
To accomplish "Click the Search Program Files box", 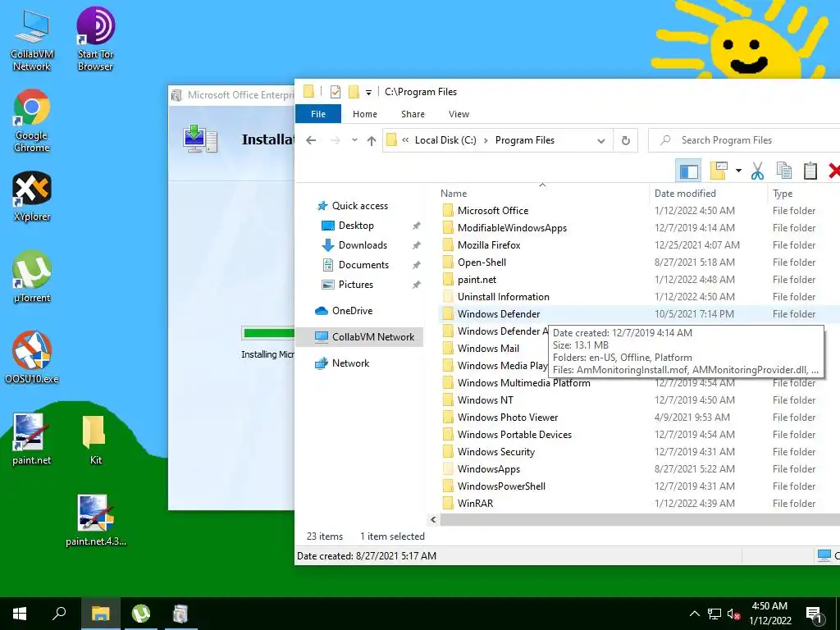I will pos(745,140).
